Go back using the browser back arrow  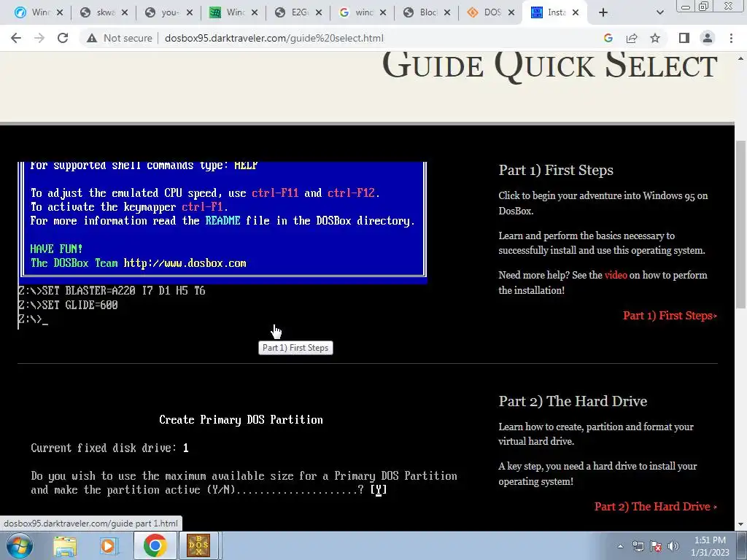tap(16, 38)
